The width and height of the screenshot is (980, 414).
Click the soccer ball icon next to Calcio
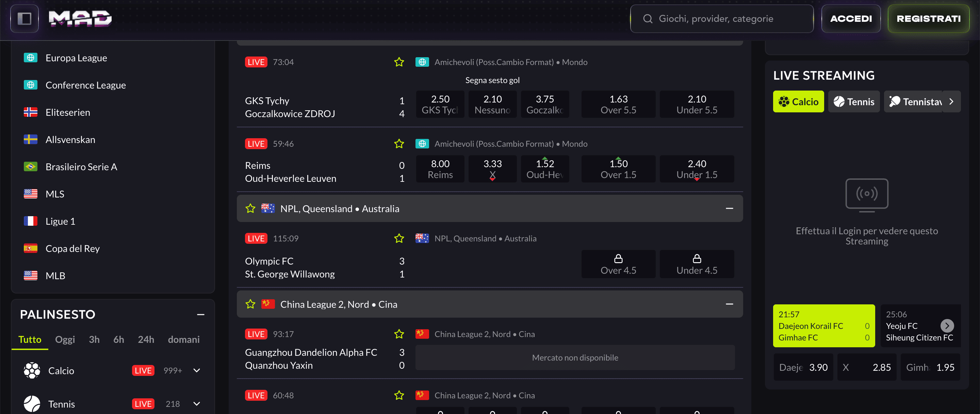click(x=32, y=370)
